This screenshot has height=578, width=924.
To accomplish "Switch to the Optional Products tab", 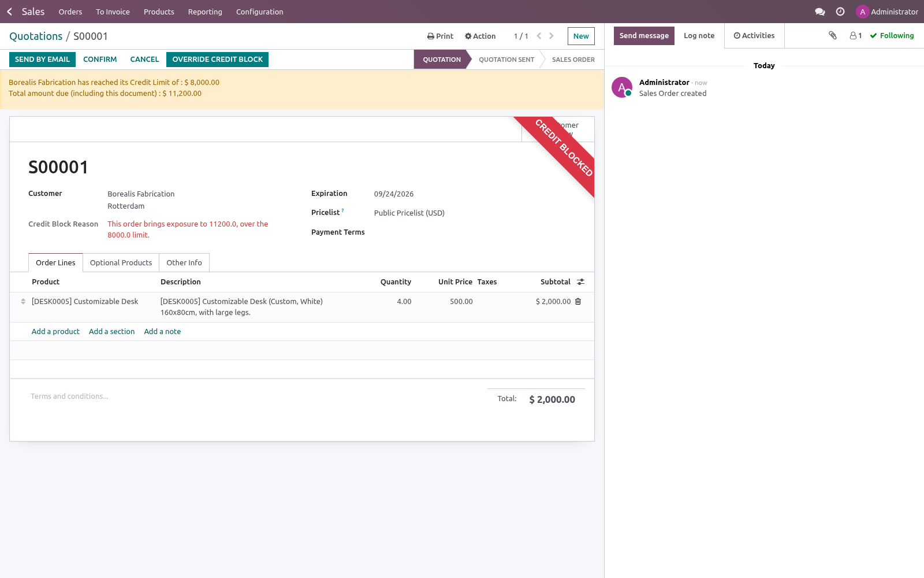I will coord(121,262).
